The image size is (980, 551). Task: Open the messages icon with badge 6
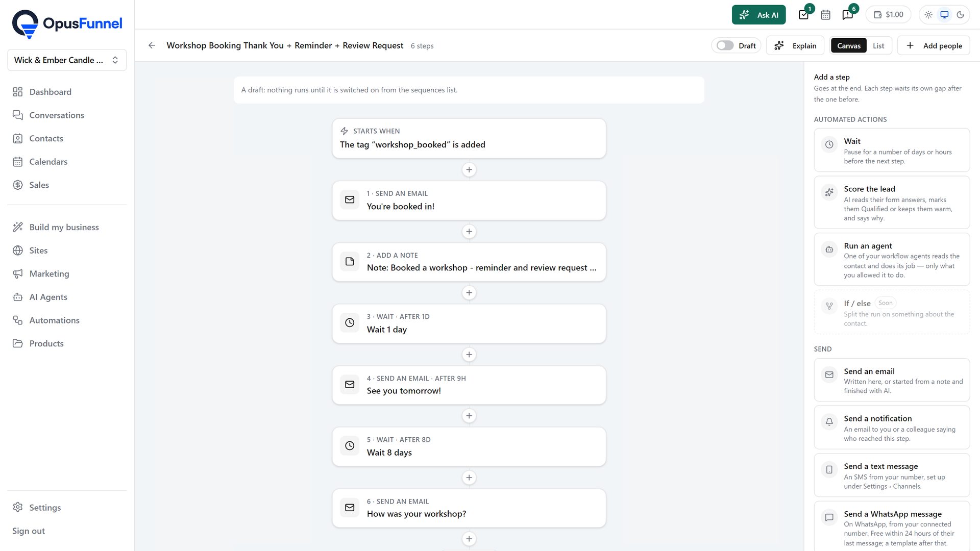click(848, 15)
